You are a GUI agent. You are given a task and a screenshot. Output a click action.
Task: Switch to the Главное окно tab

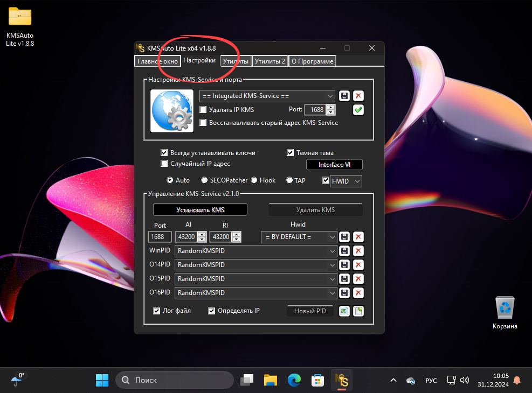click(157, 61)
